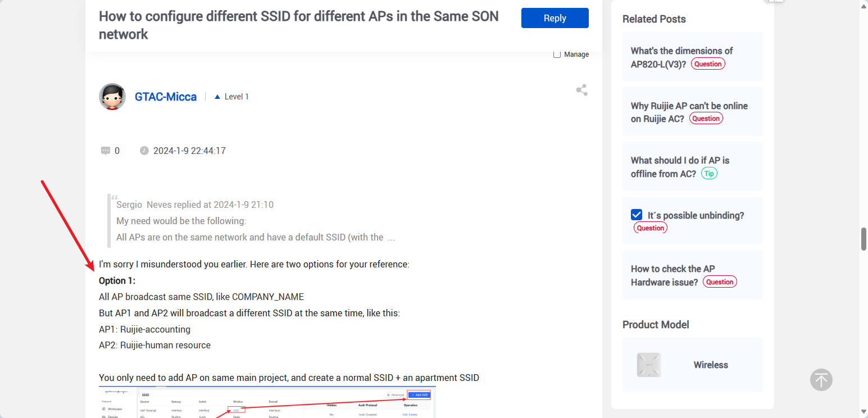Click the Question tag next to AP820-L(V3)
Screen dimensions: 868x418
click(708, 64)
